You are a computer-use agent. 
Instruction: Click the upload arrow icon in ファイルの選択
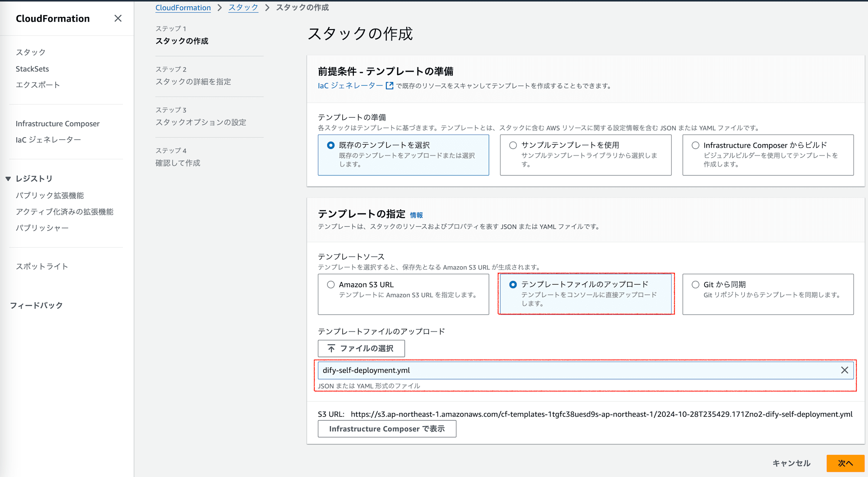[x=331, y=348]
